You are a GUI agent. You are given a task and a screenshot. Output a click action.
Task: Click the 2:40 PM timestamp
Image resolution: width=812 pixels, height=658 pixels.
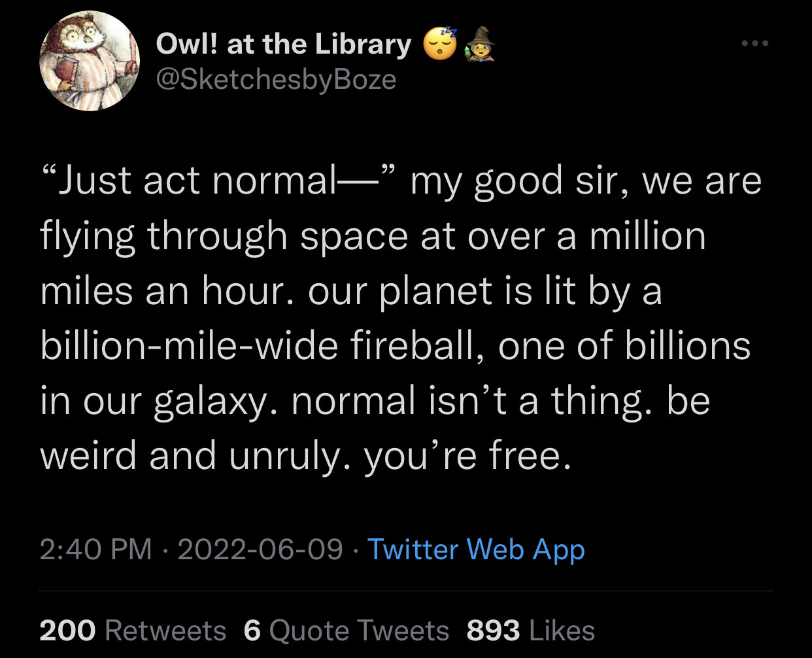95,549
